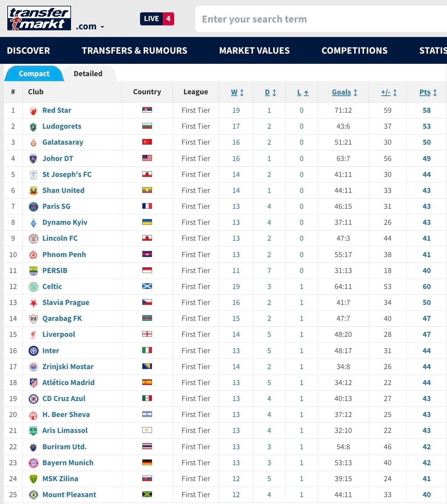Screen dimensions: 447x504
Task: Sort table by Goals column
Action: 345,92
